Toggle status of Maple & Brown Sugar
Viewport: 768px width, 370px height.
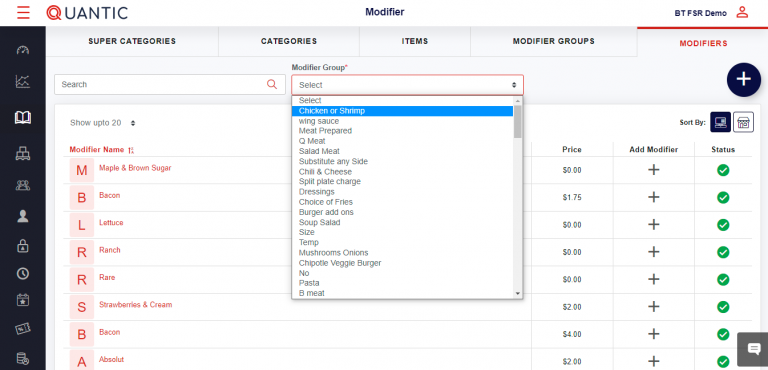[x=723, y=170]
